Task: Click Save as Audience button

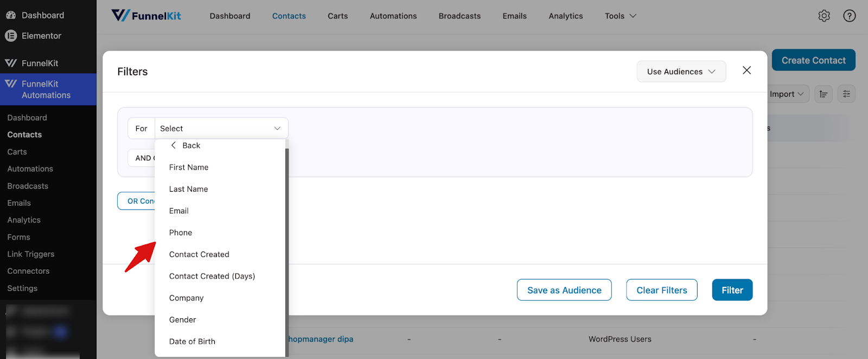Action: pos(564,290)
